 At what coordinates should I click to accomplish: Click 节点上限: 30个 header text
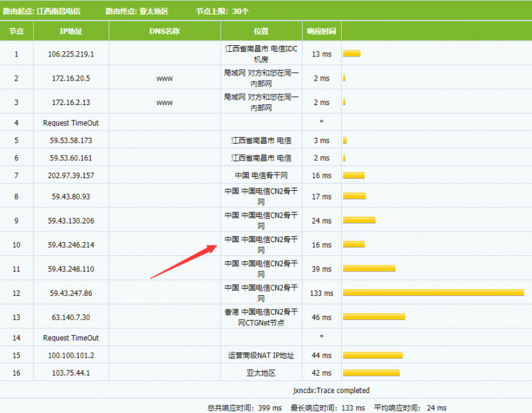223,11
